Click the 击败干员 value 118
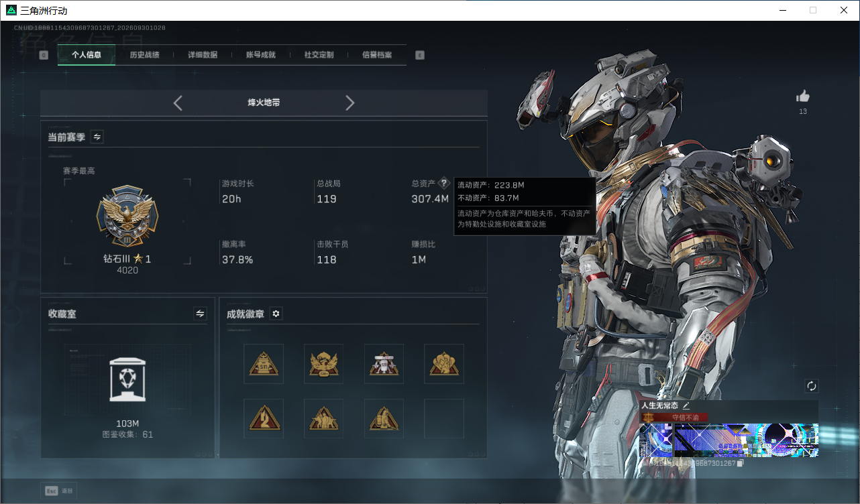The width and height of the screenshot is (860, 504). pyautogui.click(x=327, y=259)
